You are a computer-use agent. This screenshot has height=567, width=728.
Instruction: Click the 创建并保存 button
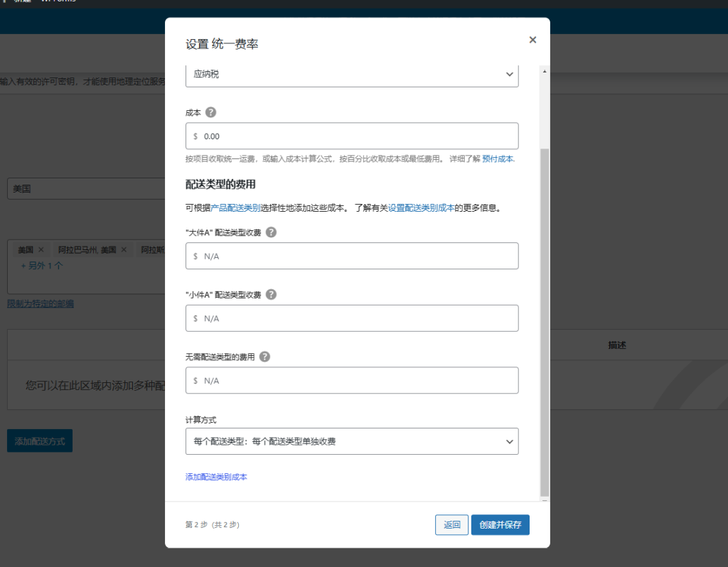500,524
